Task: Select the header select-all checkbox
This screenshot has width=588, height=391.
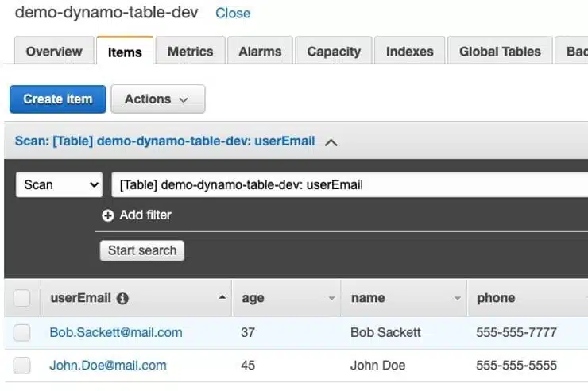Action: coord(22,298)
